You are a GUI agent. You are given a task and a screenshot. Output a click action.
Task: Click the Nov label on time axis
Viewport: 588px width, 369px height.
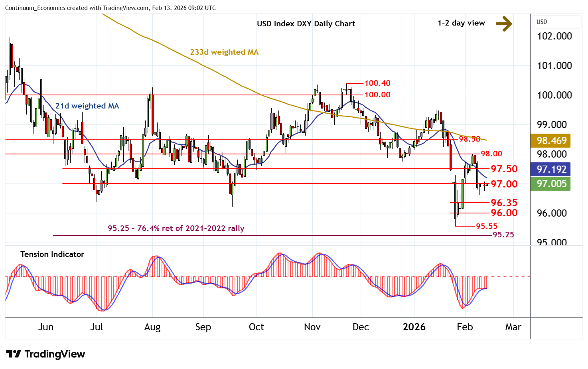click(312, 327)
